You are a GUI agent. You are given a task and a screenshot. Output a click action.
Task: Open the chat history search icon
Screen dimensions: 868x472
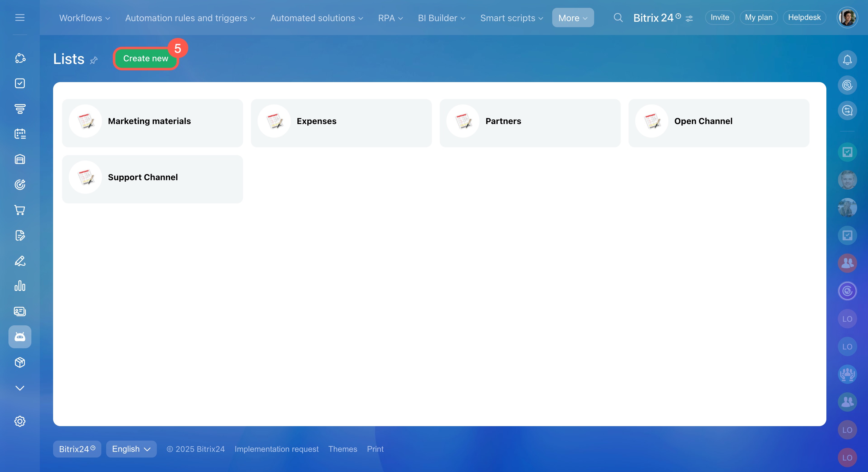tap(847, 110)
